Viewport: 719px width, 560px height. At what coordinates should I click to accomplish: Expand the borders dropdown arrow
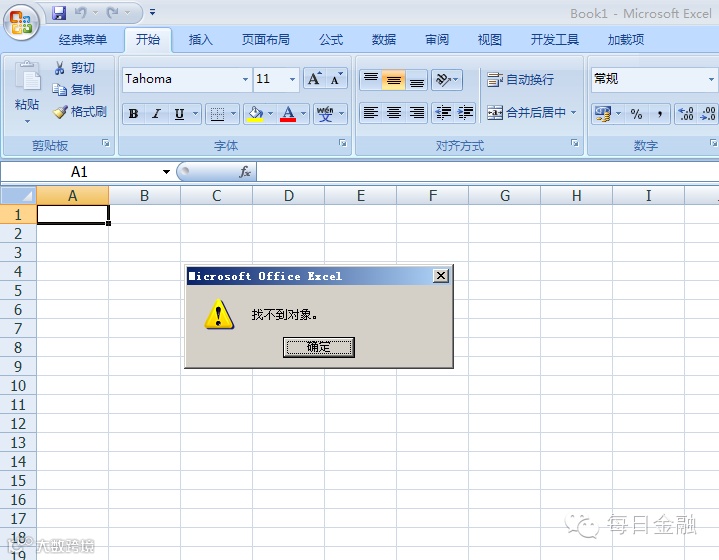click(x=233, y=114)
